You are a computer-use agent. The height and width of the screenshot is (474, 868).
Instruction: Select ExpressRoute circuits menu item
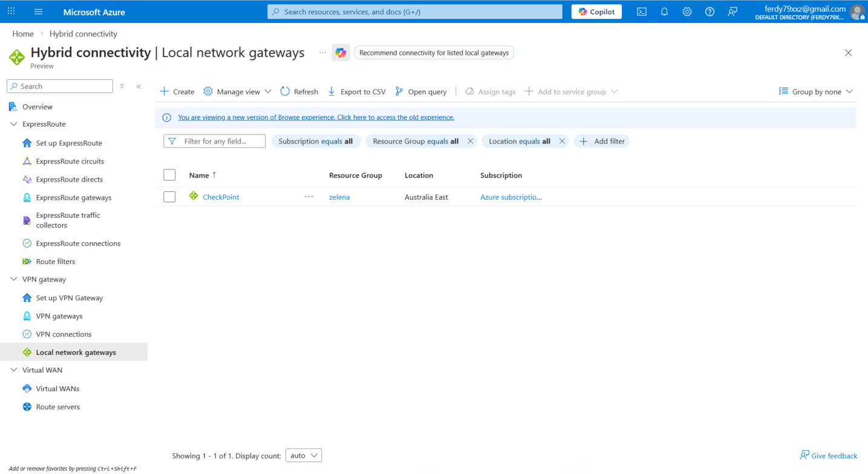click(70, 161)
